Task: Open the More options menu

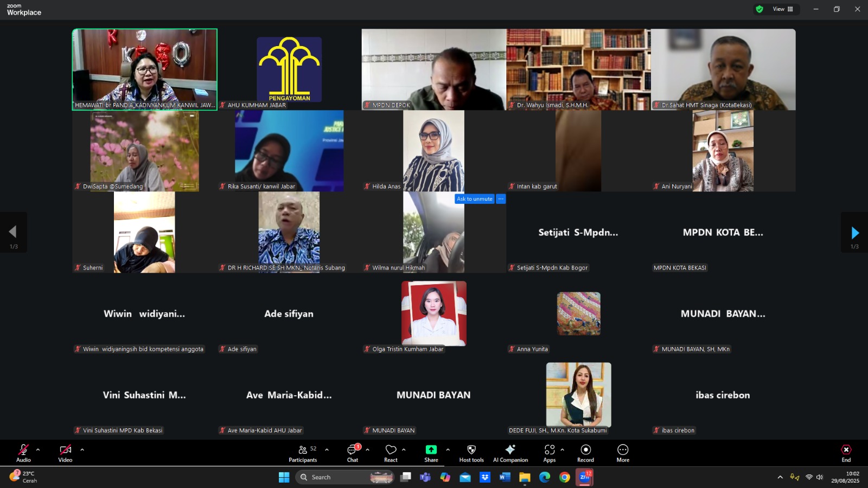Action: pos(623,453)
